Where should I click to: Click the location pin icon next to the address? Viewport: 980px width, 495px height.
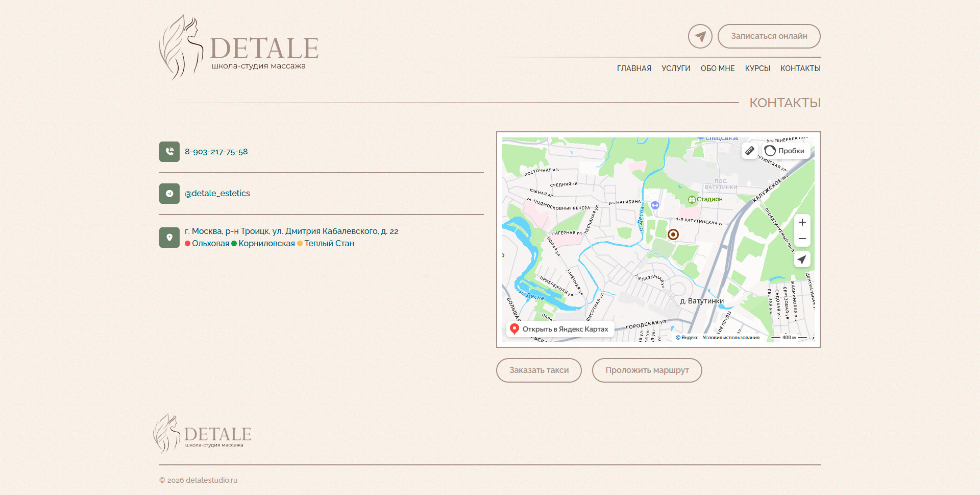pyautogui.click(x=169, y=238)
